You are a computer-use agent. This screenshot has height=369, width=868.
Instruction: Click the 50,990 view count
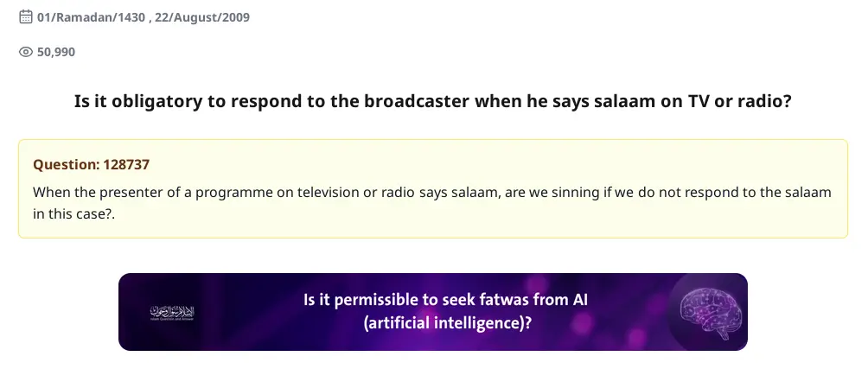56,52
